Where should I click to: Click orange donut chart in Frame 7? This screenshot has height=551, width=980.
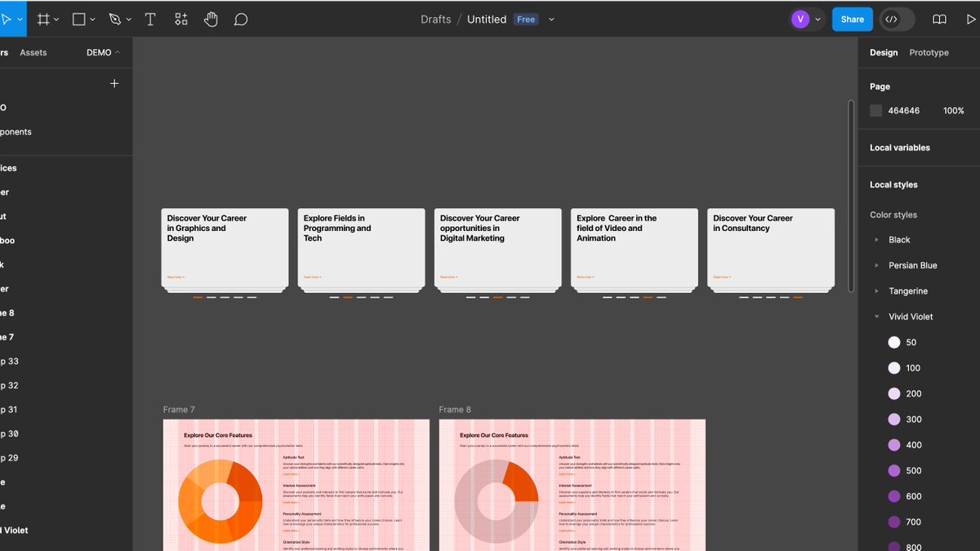tap(193, 501)
